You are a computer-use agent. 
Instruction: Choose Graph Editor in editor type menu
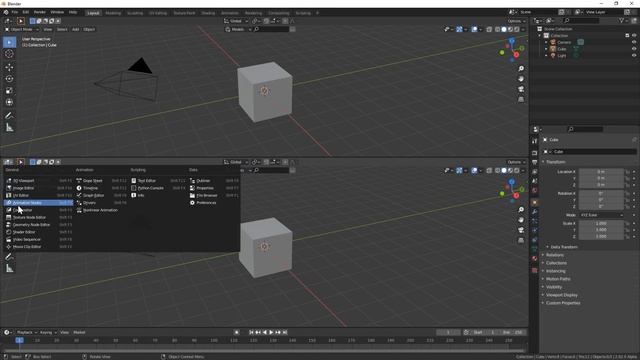point(101,196)
